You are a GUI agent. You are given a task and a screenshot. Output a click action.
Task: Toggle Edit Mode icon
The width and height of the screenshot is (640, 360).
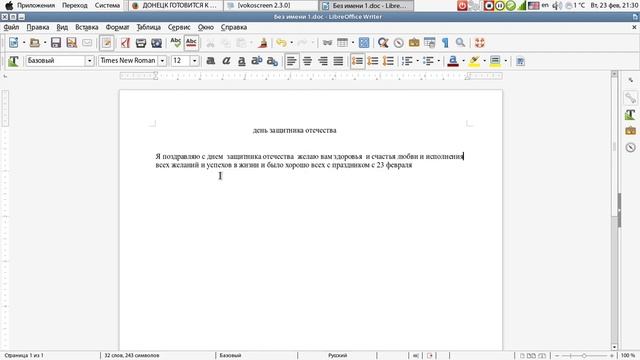107,43
